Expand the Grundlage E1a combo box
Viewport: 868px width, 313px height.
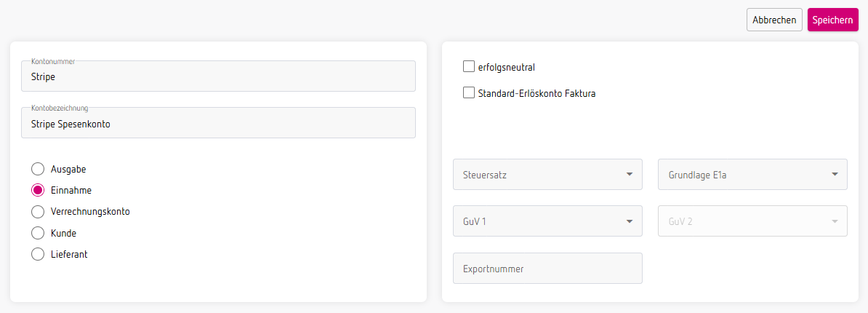click(x=752, y=175)
